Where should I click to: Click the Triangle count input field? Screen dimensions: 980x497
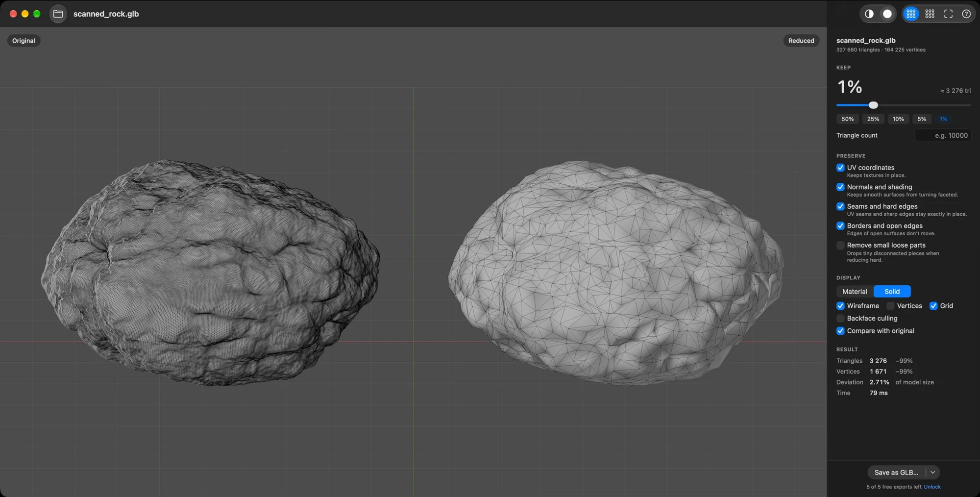tap(943, 135)
